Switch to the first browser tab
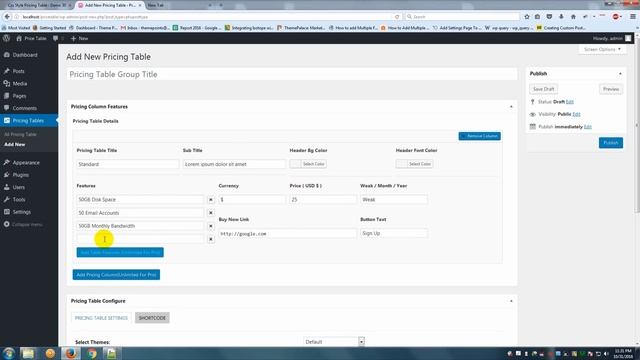Image resolution: width=640 pixels, height=360 pixels. 38,5
